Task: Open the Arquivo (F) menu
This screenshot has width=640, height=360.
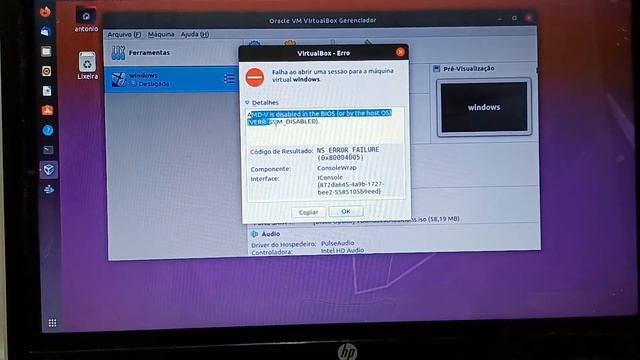Action: (124, 35)
